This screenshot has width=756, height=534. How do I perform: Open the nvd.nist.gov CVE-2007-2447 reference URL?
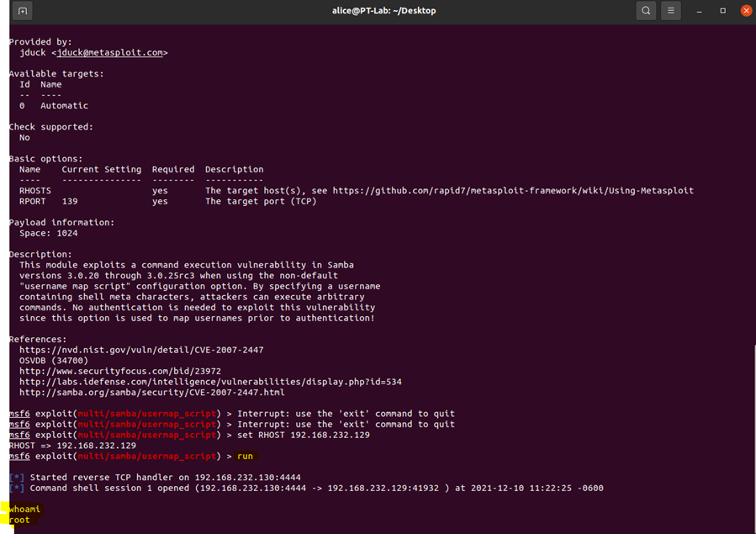click(x=141, y=350)
